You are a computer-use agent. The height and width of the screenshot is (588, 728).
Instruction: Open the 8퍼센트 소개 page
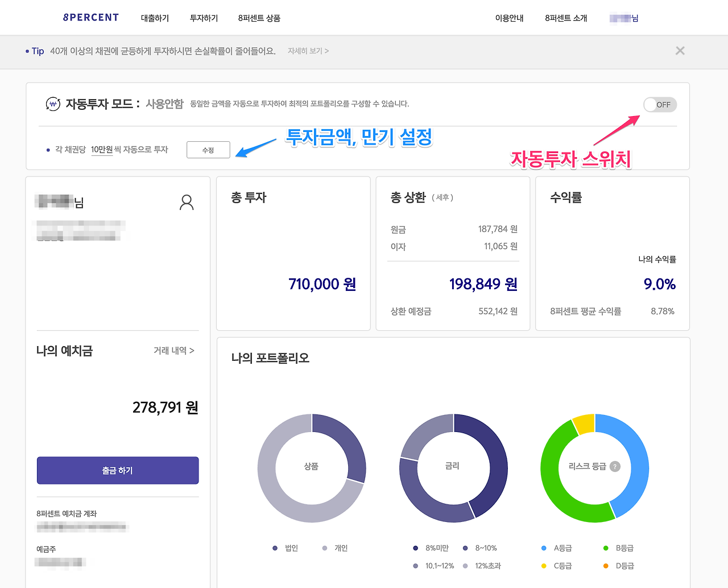click(565, 18)
